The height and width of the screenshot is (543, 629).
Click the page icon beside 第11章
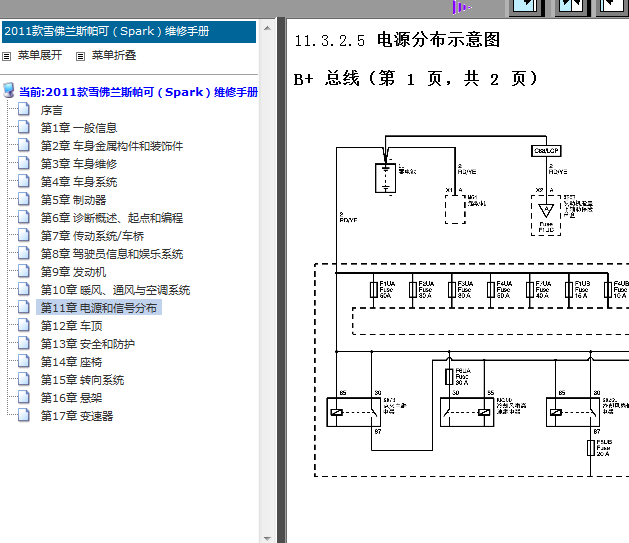point(24,307)
